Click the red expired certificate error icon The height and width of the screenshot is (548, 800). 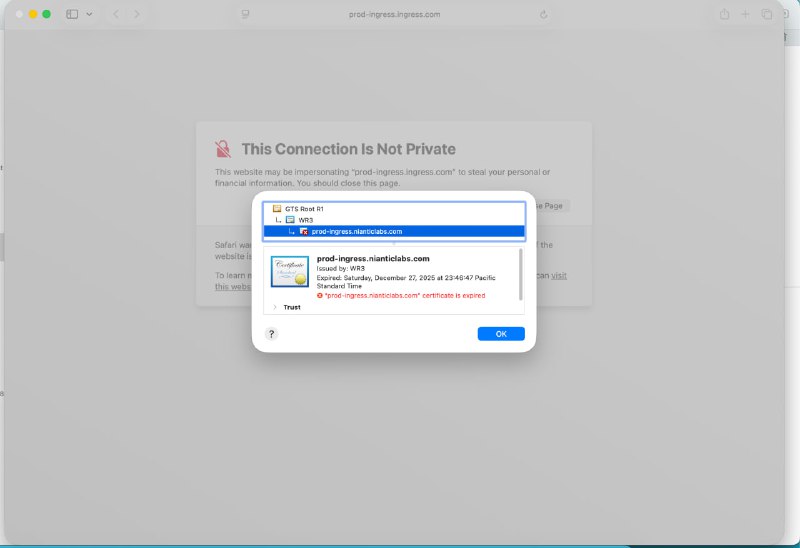point(320,296)
